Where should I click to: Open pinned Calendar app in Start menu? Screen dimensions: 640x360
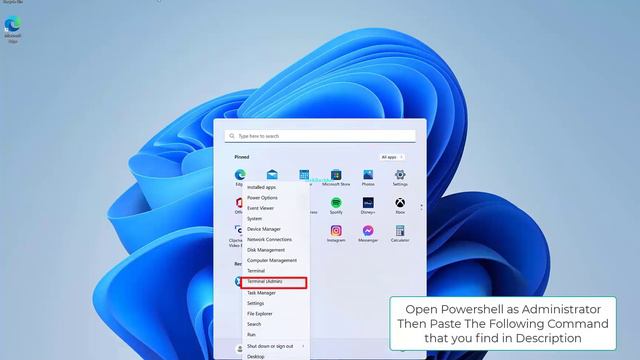coord(304,175)
